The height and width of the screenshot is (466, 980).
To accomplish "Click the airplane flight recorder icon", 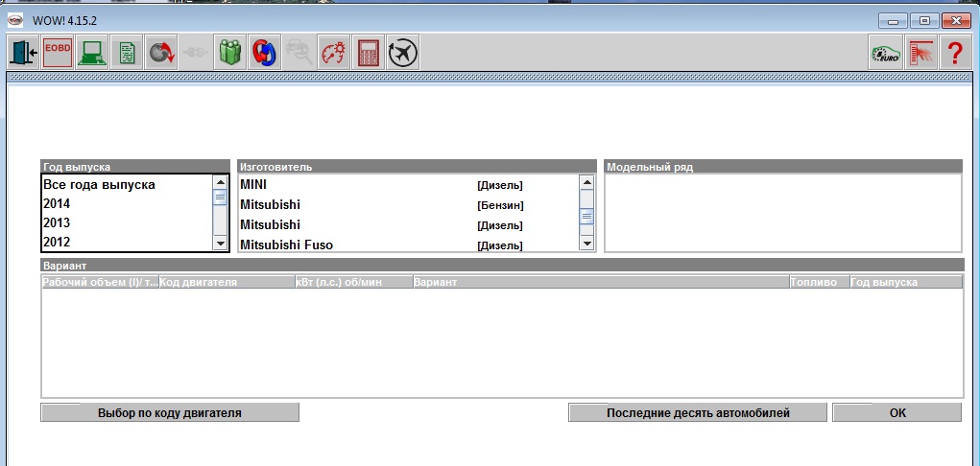I will click(x=402, y=53).
